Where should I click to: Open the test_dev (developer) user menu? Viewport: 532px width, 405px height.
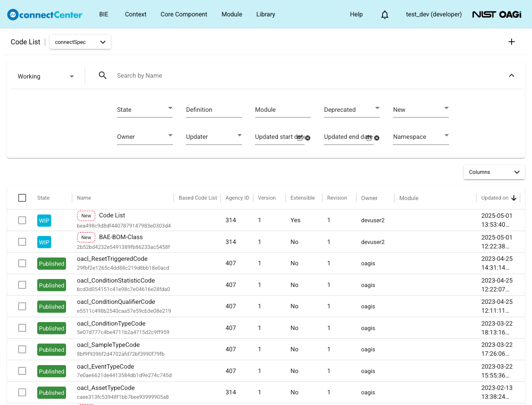pyautogui.click(x=434, y=14)
